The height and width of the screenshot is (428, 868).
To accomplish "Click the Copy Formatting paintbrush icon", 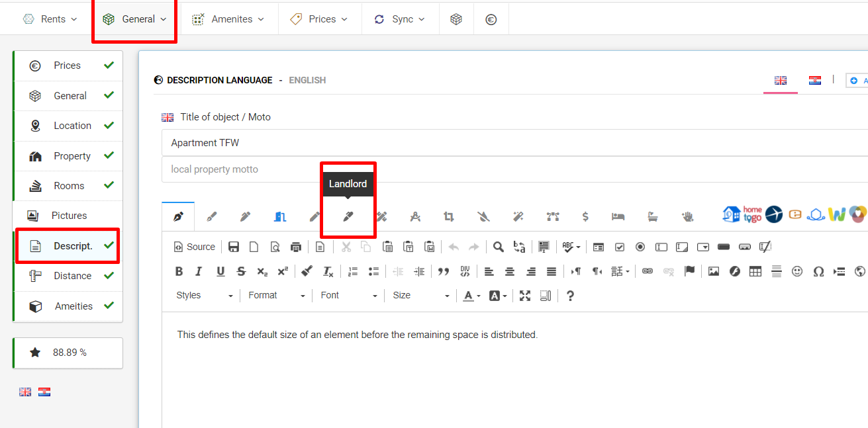I will [x=307, y=271].
